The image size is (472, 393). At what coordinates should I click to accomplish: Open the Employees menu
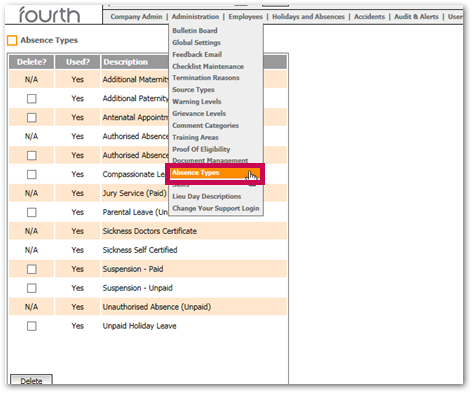(x=246, y=17)
